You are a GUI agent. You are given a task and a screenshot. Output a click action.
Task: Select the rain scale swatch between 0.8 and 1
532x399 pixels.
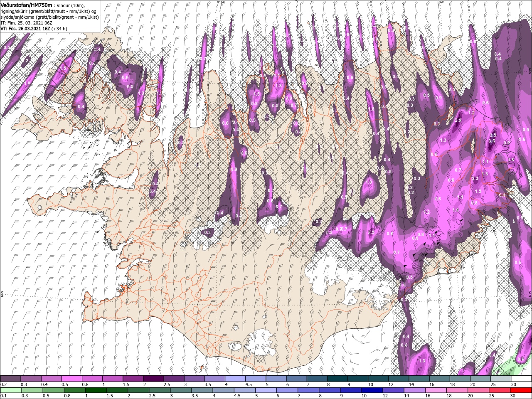tap(75, 390)
